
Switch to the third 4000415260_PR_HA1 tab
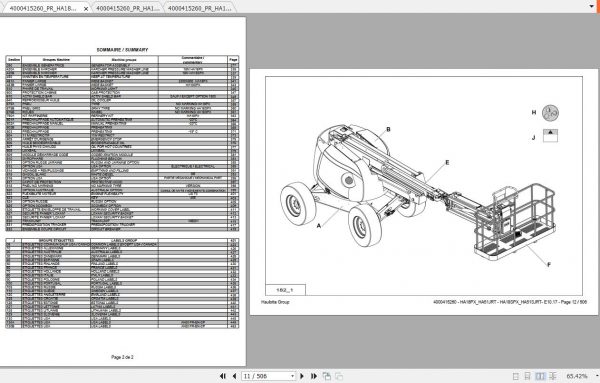click(200, 8)
